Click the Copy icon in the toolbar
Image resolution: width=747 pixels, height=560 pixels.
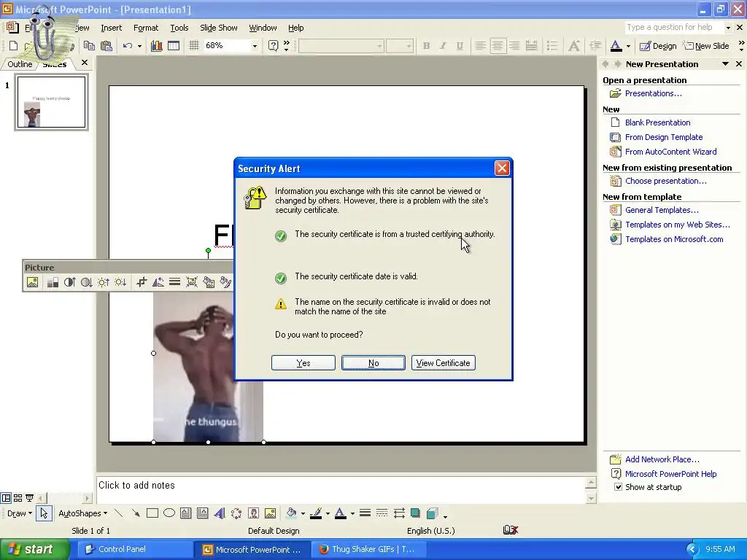pos(89,46)
